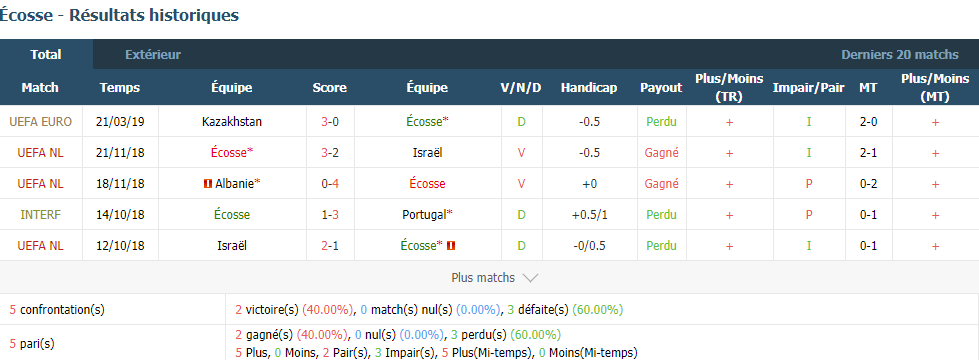The image size is (979, 360).
Task: Click the red card icon after Écosse in Israël match
Action: click(451, 246)
